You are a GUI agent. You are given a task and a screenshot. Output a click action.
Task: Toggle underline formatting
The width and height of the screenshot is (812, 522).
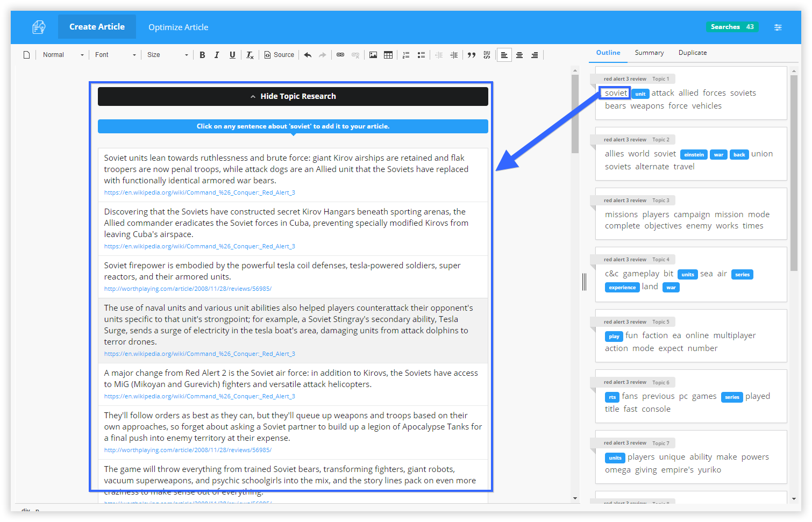[232, 55]
